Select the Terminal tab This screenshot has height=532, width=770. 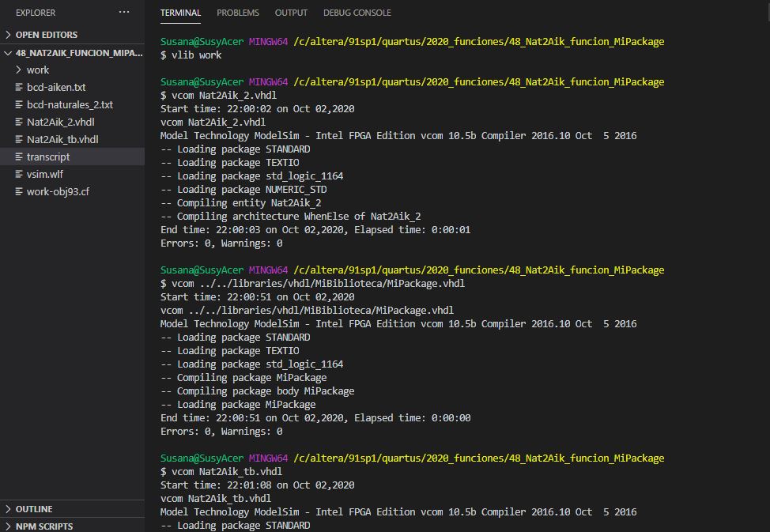(180, 13)
